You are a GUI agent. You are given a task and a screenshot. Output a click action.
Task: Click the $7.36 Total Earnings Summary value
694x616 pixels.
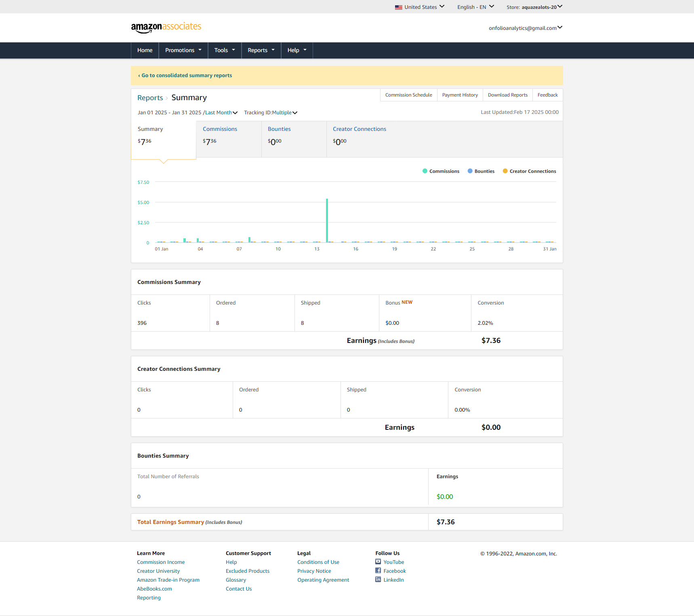[446, 522]
